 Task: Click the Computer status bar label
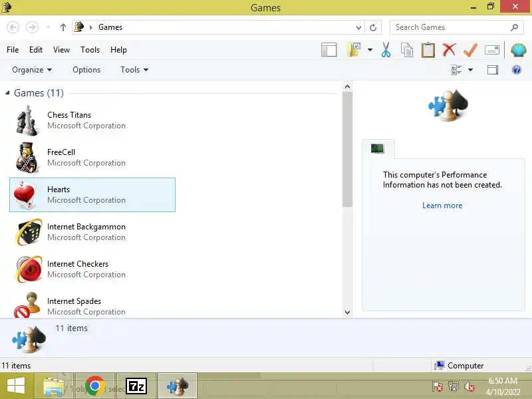coord(465,366)
